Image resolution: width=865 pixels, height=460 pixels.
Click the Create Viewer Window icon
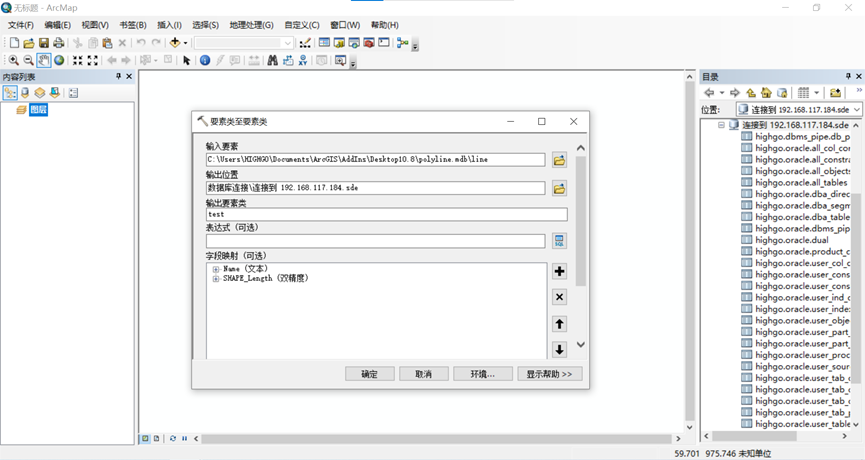(340, 60)
